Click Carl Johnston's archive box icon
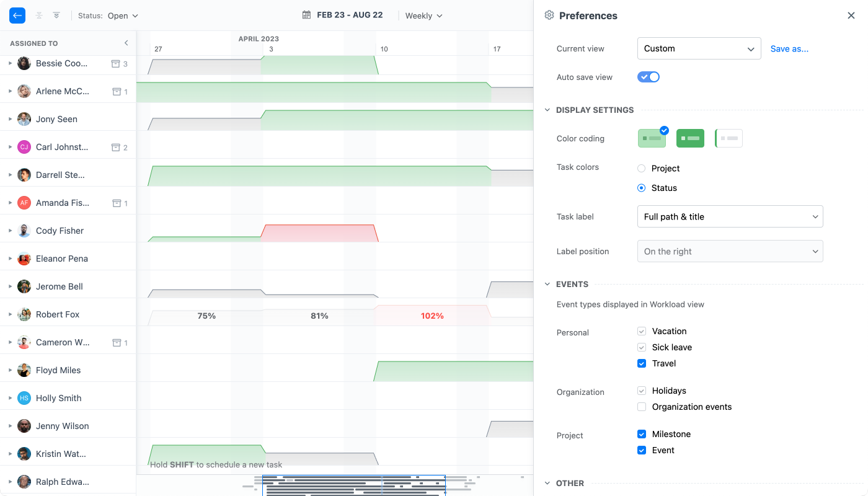Viewport: 868px width, 496px height. click(x=115, y=147)
